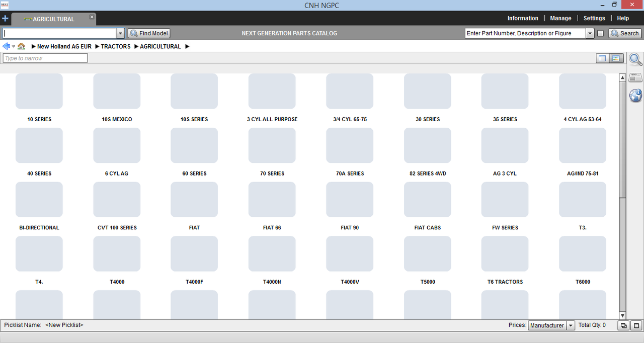644x343 pixels.
Task: Toggle the checkbox beside the Search button
Action: 600,33
